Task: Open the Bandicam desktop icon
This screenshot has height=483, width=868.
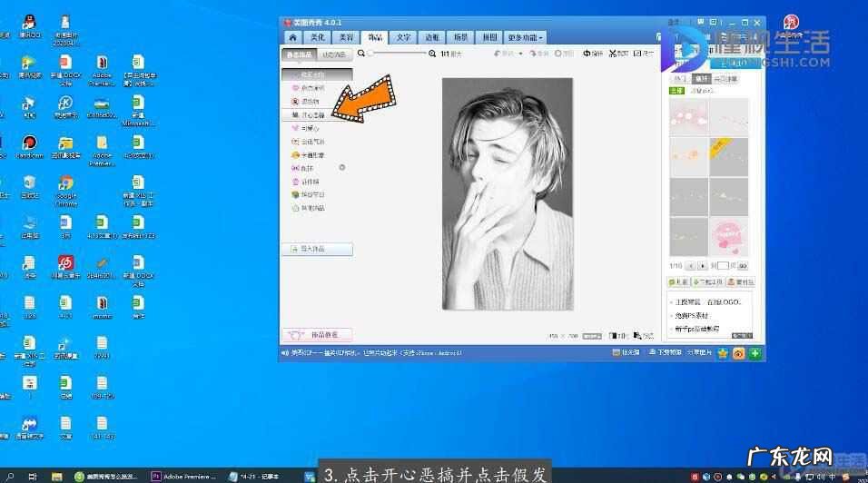Action: point(29,147)
